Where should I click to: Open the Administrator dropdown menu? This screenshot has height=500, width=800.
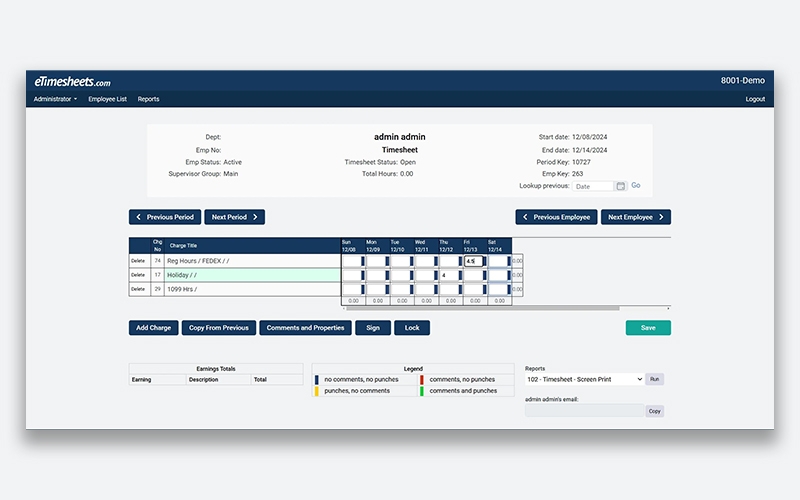click(x=55, y=99)
